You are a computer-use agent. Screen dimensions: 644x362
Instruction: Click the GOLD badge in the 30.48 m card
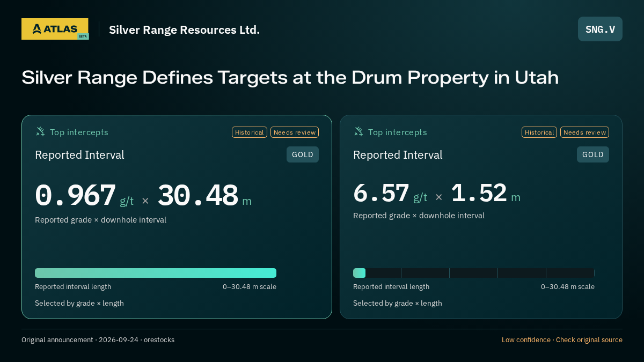pos(303,154)
